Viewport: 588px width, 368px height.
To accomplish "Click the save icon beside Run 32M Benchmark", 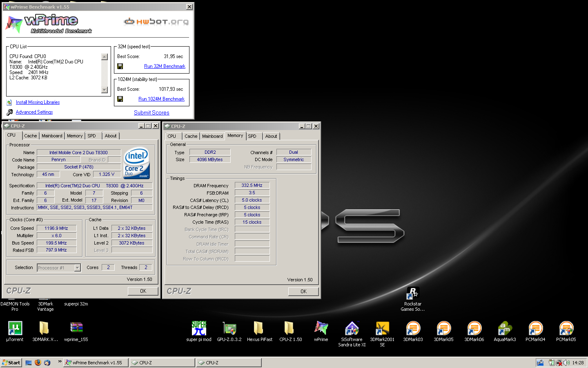I will click(120, 66).
